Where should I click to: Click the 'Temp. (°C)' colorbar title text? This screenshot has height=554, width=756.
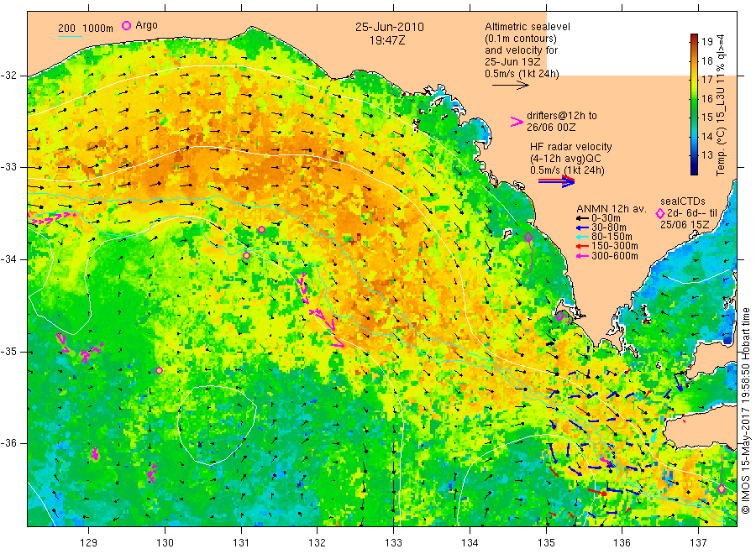point(721,151)
